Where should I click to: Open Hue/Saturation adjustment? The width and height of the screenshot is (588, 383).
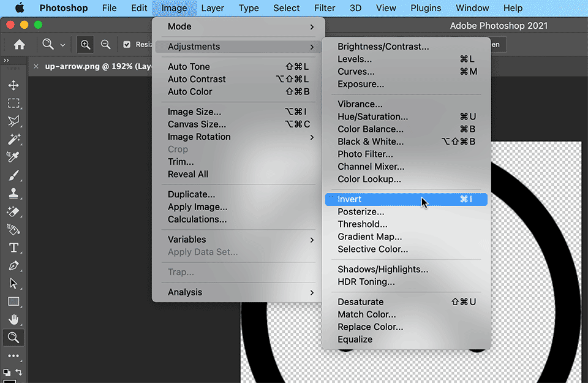[x=406, y=116]
